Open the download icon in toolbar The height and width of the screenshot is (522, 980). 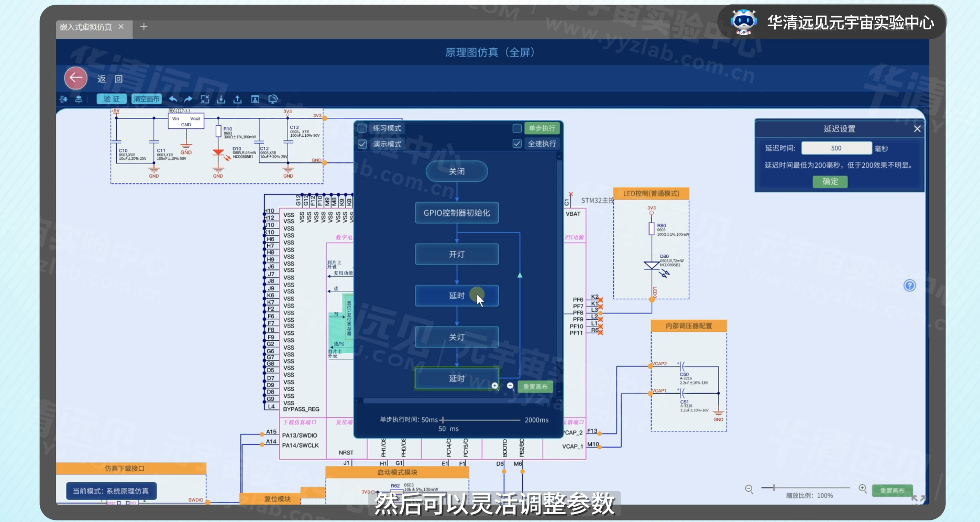[221, 99]
